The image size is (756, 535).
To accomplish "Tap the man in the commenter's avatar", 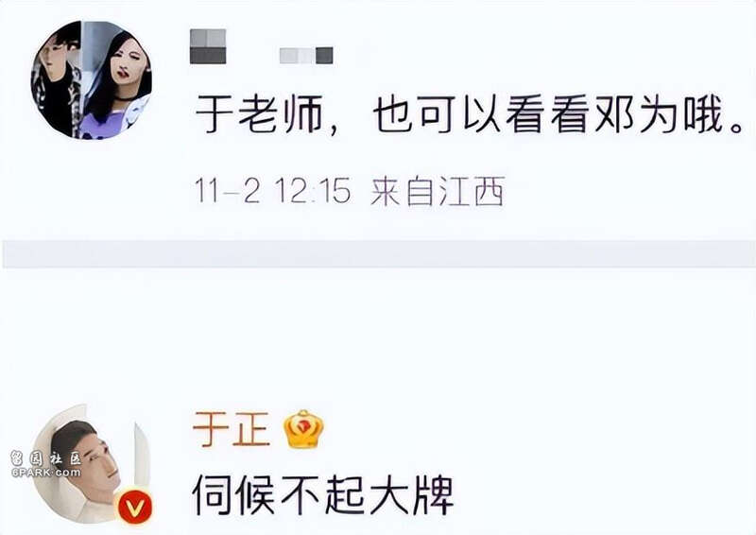I will click(x=57, y=79).
